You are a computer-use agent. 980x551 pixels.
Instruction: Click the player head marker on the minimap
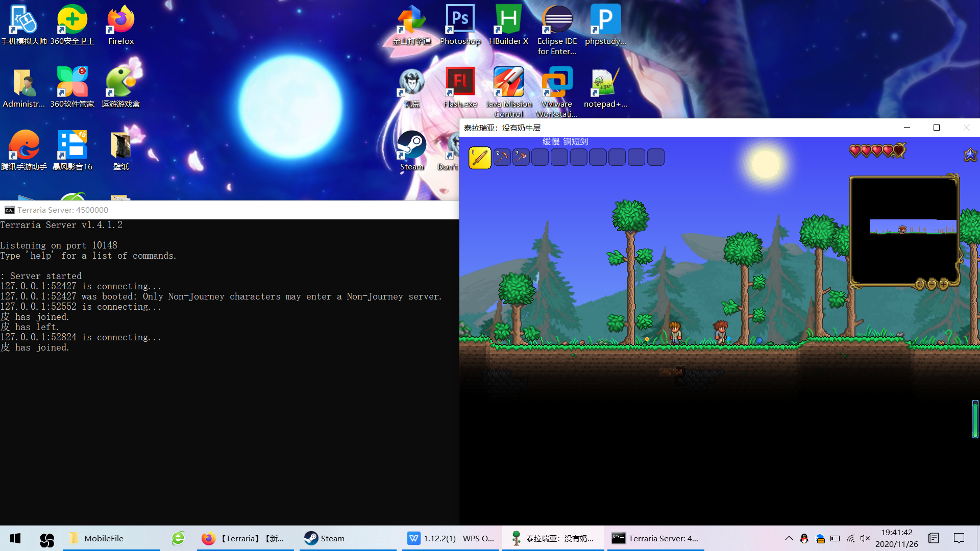pos(902,230)
